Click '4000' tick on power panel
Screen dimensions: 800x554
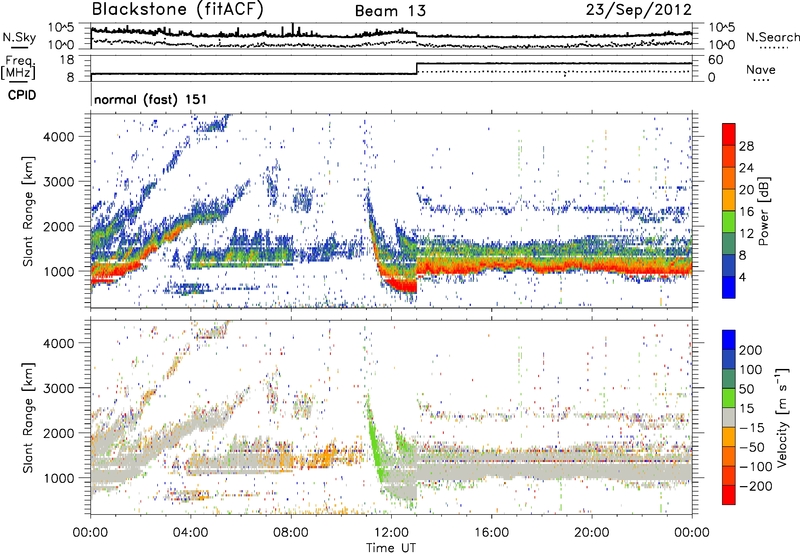click(59, 137)
